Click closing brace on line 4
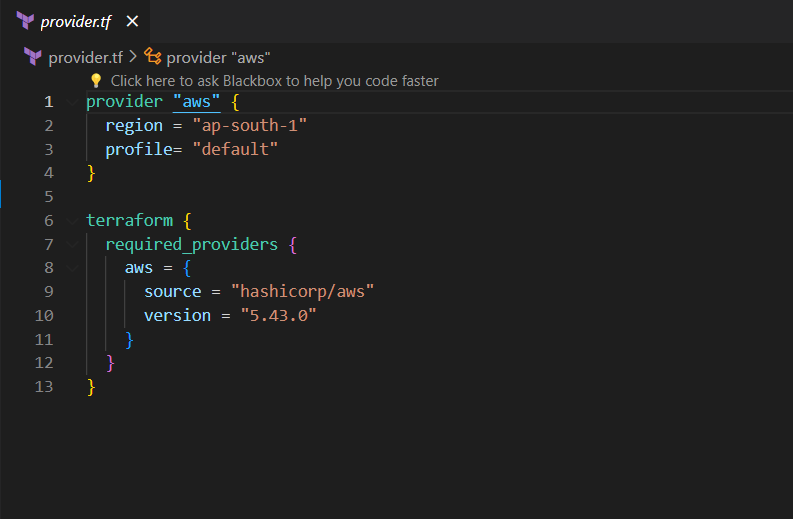Screen dimensions: 793x519 (x=91, y=174)
